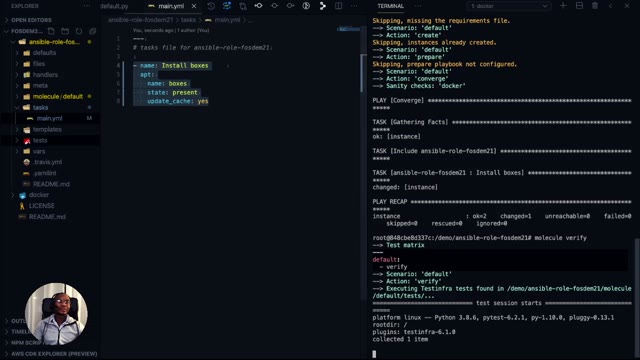This screenshot has height=360, width=640.
Task: Collapse the ansible-role-fos... folder
Action: click(54, 42)
